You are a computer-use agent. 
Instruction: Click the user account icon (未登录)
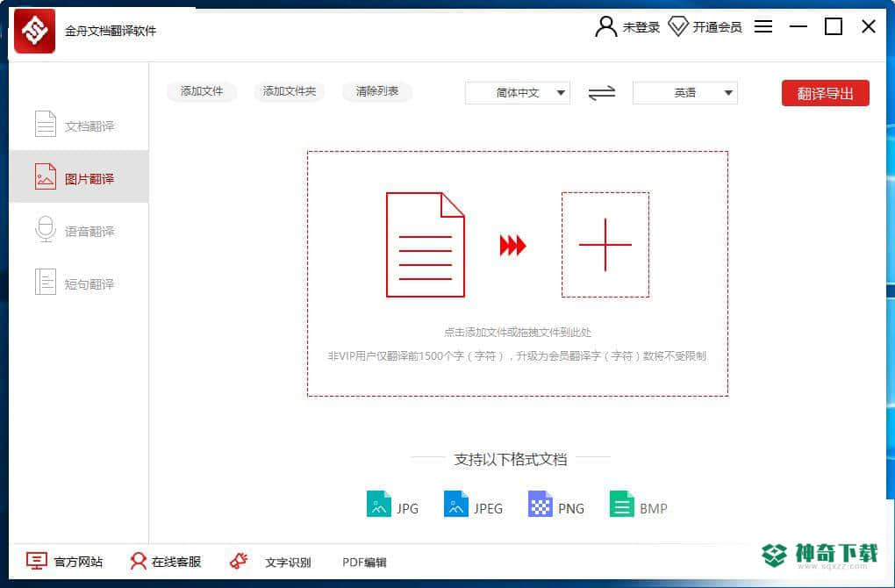(605, 26)
